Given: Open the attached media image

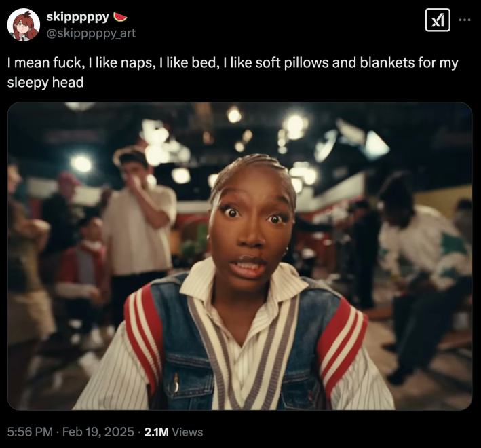Looking at the screenshot, I should (x=239, y=256).
